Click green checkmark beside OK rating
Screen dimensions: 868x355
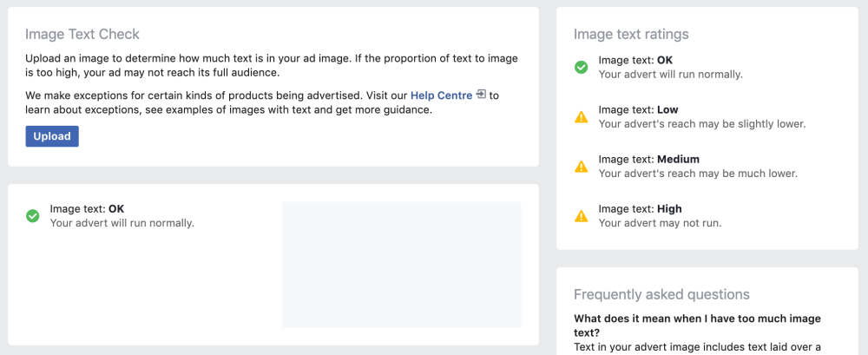[582, 68]
